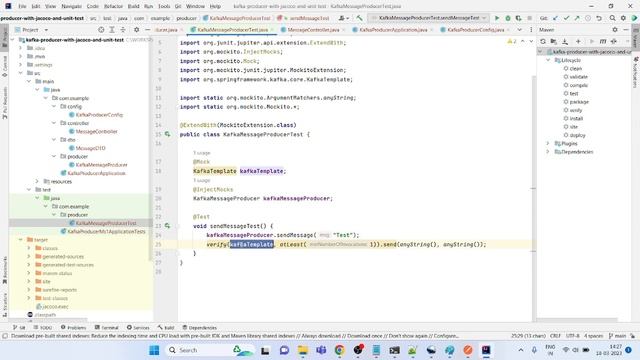640x360 pixels.
Task: Select opened file in Project panel
Action: pyautogui.click(x=101, y=30)
